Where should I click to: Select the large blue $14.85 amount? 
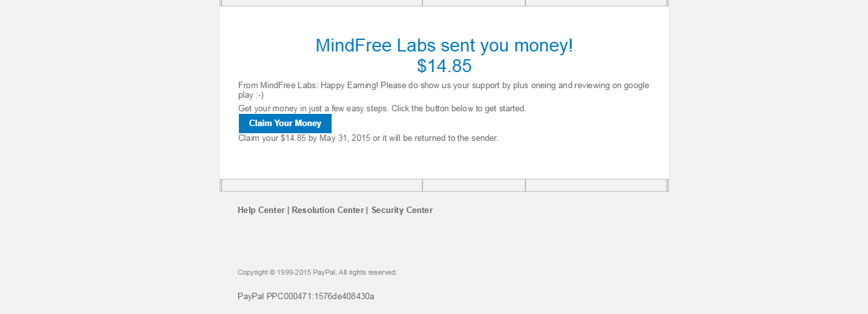(x=444, y=66)
